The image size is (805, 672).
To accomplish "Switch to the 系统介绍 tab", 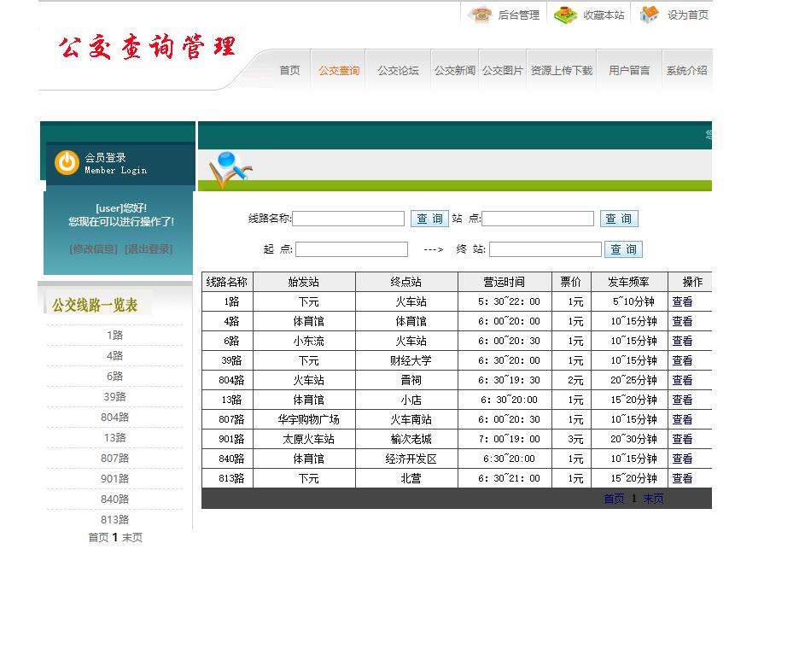I will coord(688,71).
